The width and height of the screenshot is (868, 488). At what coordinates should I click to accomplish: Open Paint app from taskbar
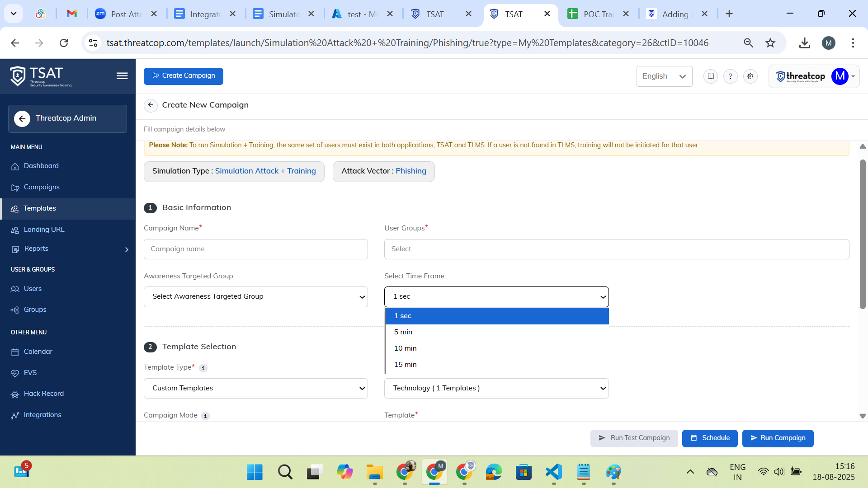[x=613, y=472]
